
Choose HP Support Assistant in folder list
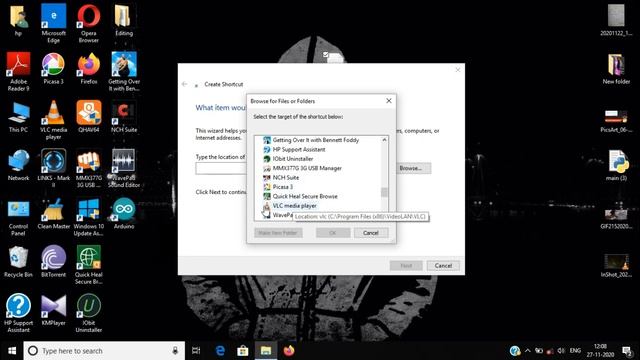[x=294, y=149]
